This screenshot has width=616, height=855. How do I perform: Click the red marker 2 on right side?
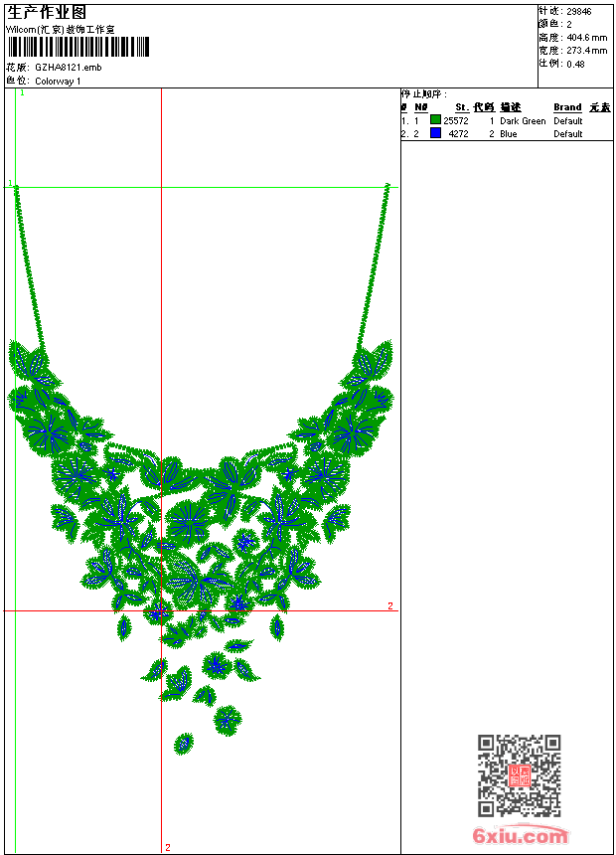coord(390,605)
